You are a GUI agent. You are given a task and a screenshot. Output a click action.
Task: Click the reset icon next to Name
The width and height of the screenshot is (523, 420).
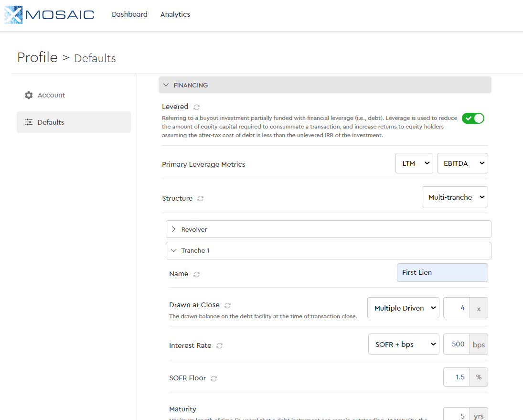click(x=196, y=274)
